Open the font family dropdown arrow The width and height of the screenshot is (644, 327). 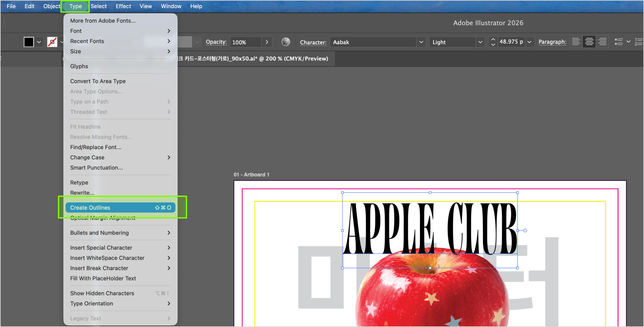pyautogui.click(x=421, y=42)
